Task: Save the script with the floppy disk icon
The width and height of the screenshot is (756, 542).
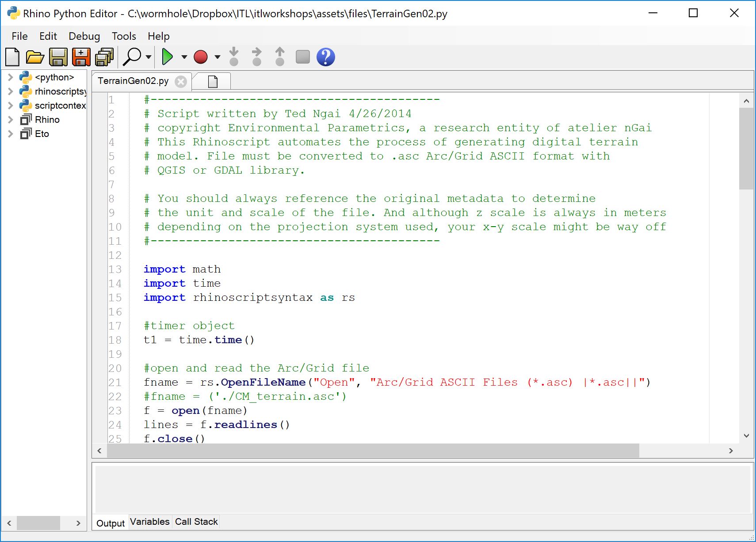Action: (58, 57)
